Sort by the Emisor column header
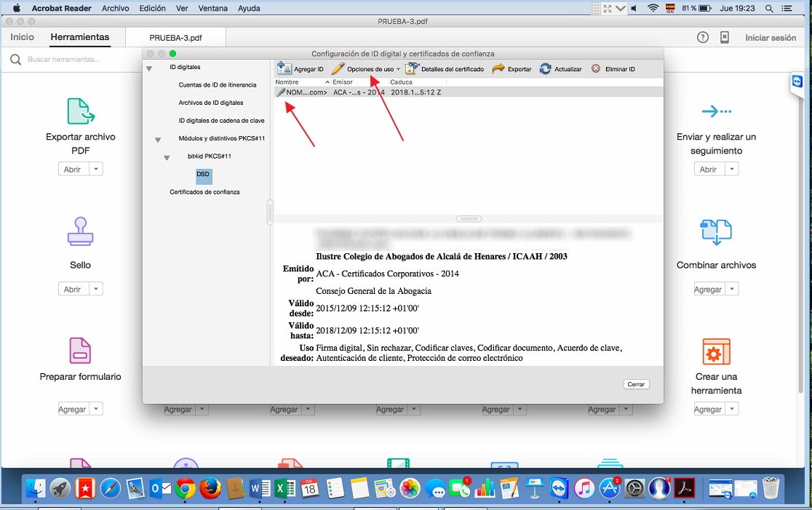Image resolution: width=812 pixels, height=510 pixels. pos(359,82)
